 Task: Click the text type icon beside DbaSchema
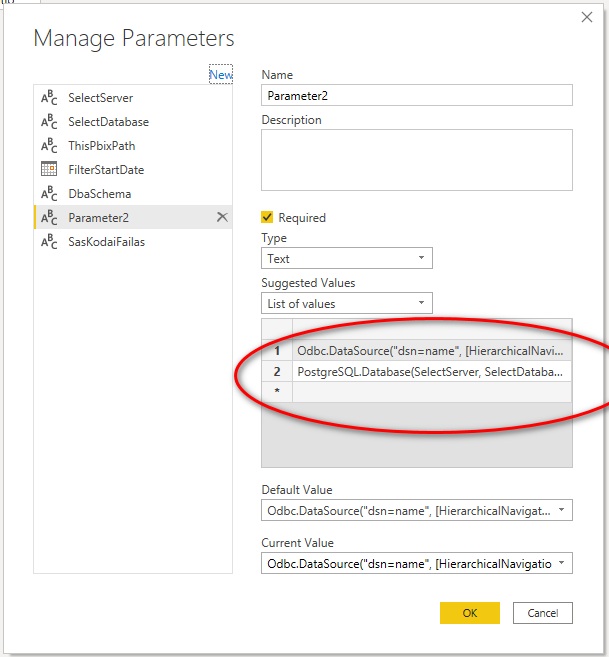[49, 194]
